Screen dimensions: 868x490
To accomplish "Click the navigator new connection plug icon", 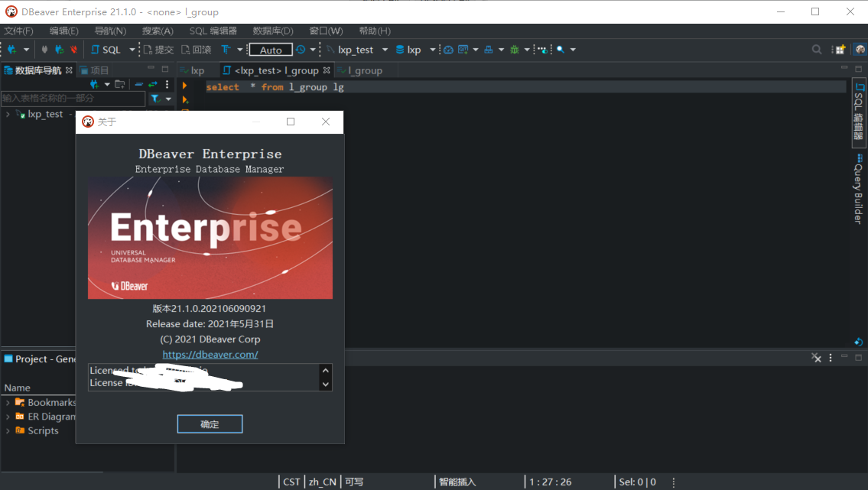I will [94, 84].
